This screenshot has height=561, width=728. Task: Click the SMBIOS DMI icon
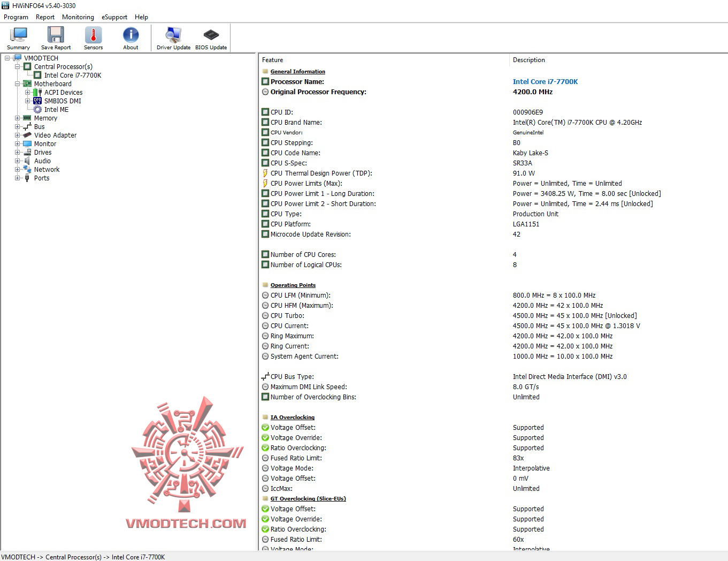(x=37, y=101)
